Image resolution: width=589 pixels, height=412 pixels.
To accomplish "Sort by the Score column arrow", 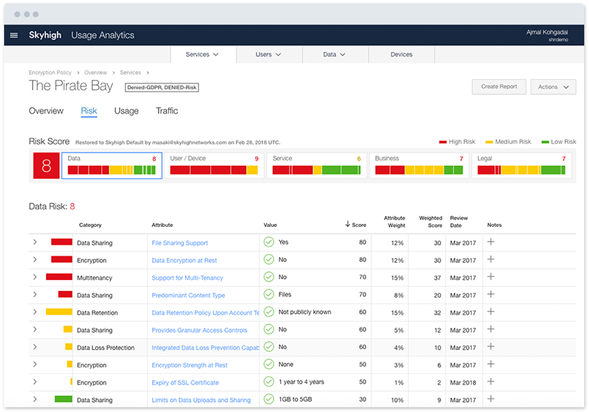I will 347,224.
